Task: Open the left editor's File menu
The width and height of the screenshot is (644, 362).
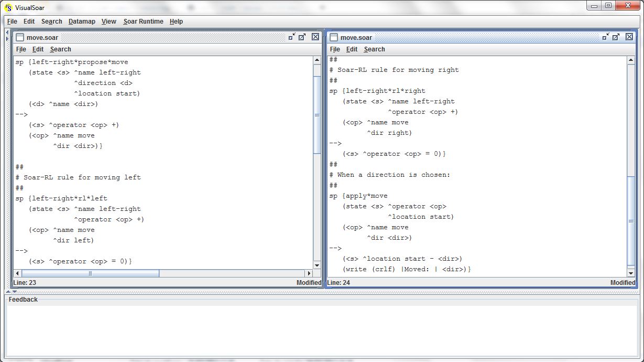Action: tap(21, 49)
